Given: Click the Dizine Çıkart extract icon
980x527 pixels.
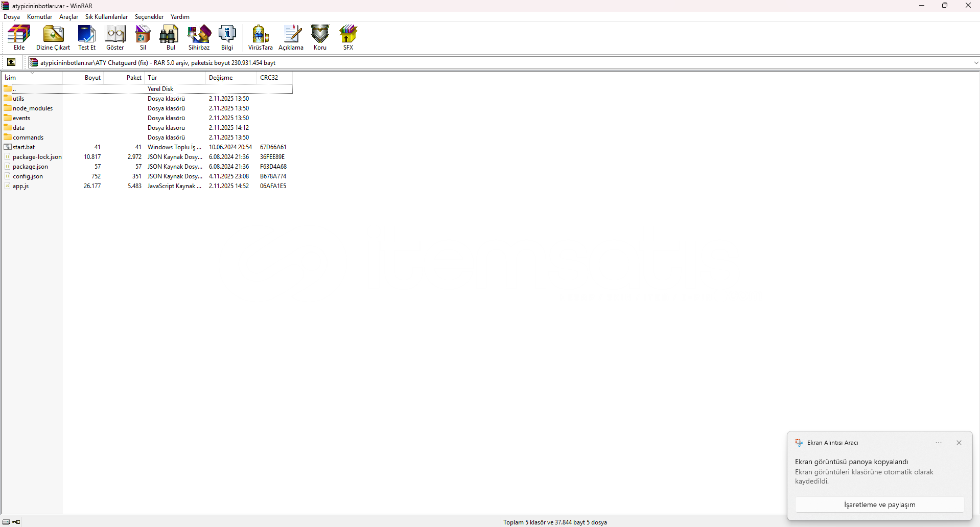Looking at the screenshot, I should tap(53, 37).
